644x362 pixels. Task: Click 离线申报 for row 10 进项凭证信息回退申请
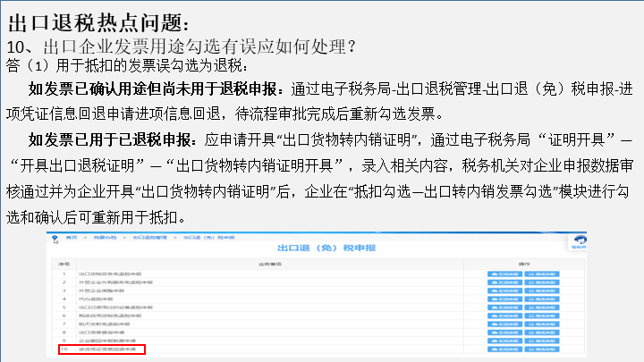542,349
